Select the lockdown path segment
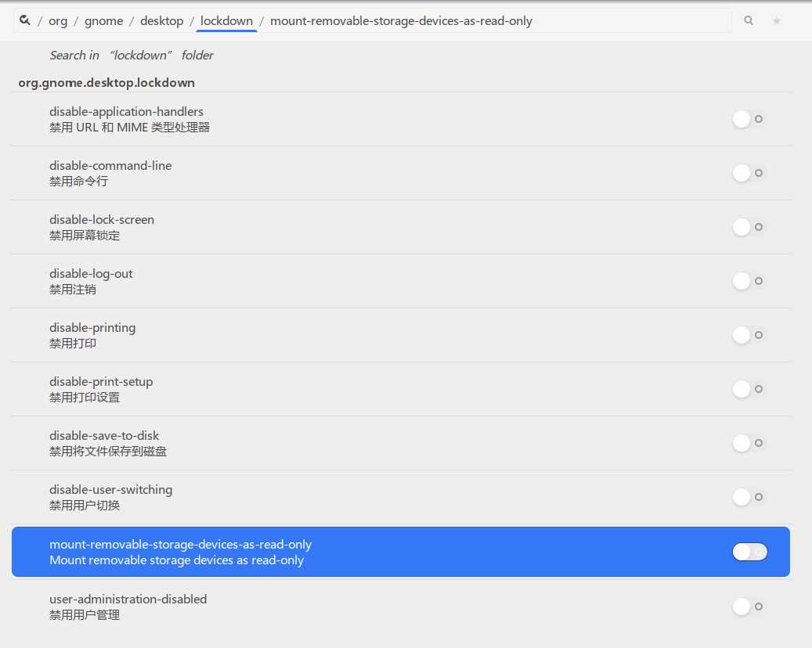 (226, 21)
